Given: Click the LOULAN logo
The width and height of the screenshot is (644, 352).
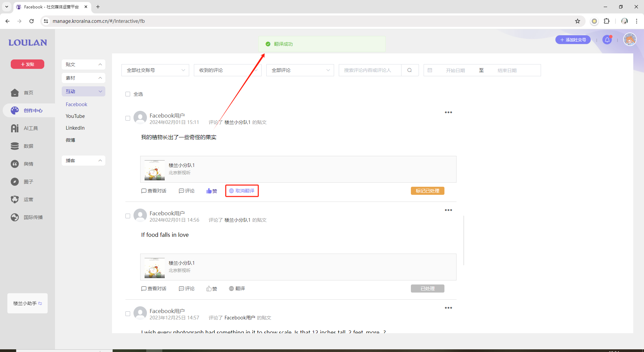Looking at the screenshot, I should pos(28,43).
